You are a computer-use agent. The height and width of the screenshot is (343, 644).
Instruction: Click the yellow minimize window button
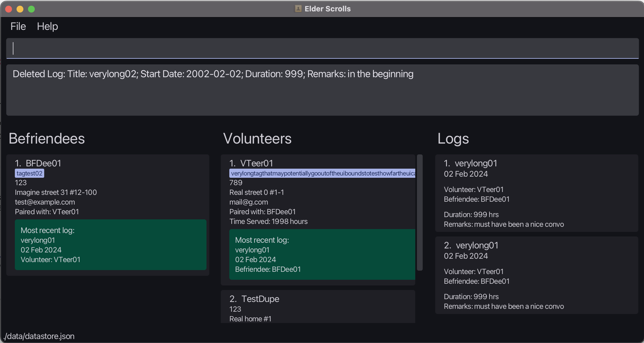click(x=20, y=9)
